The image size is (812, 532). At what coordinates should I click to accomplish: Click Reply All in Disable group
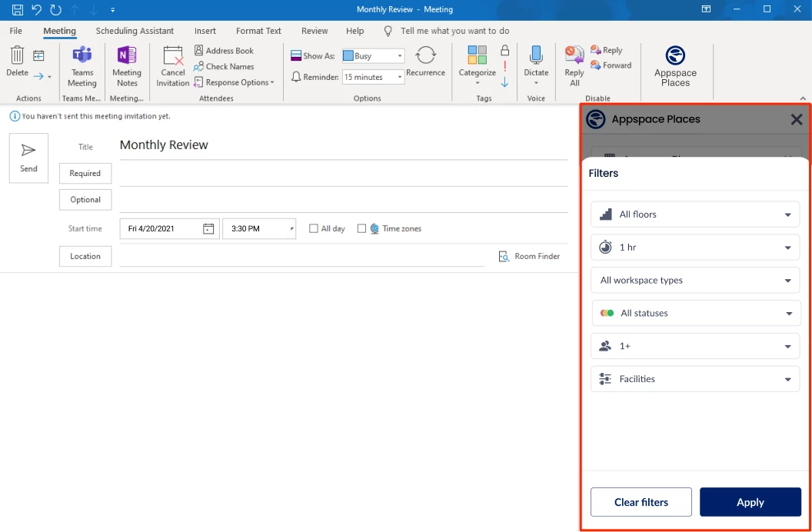click(x=574, y=66)
